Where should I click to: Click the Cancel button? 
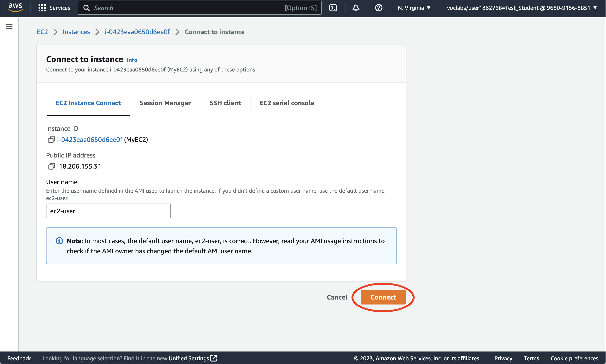337,297
